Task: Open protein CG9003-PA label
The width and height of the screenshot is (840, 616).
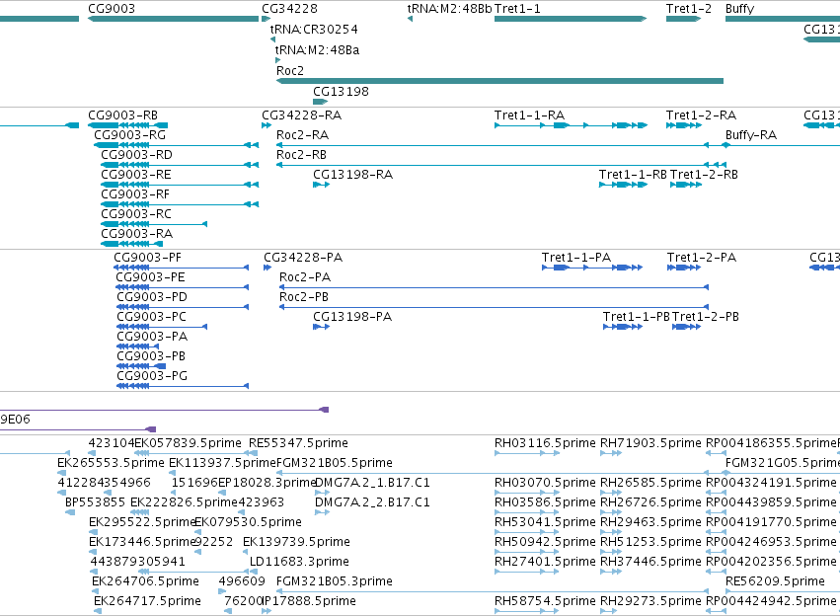Action: (152, 337)
